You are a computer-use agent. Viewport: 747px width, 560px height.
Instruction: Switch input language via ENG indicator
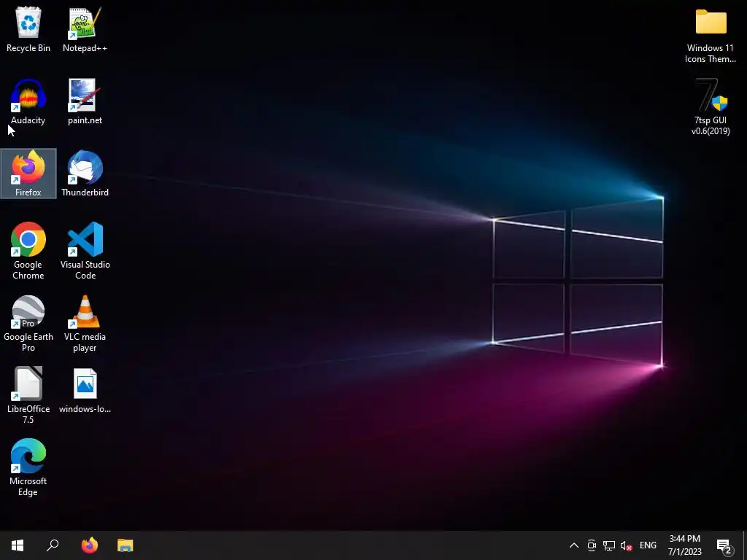648,545
